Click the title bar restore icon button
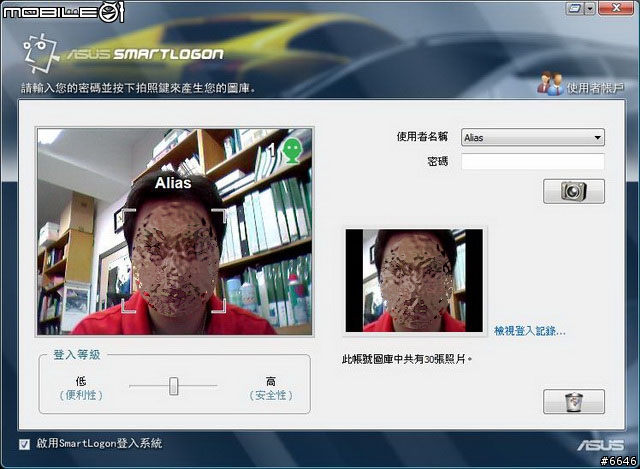 click(574, 8)
